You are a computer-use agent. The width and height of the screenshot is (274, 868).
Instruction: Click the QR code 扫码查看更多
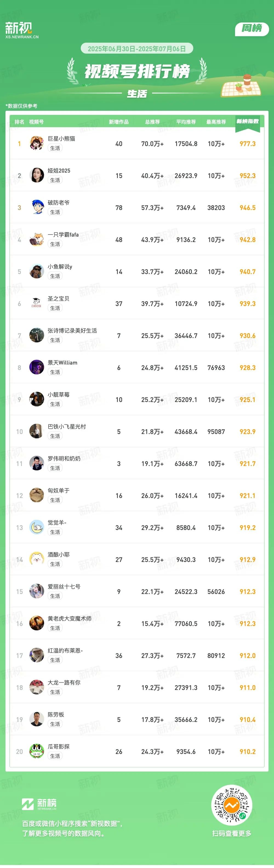coord(232,806)
